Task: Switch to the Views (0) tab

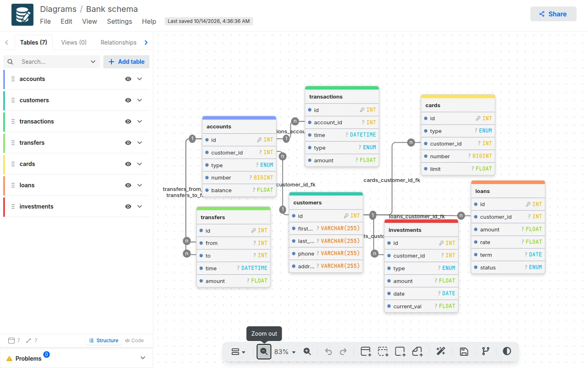Action: coord(74,43)
